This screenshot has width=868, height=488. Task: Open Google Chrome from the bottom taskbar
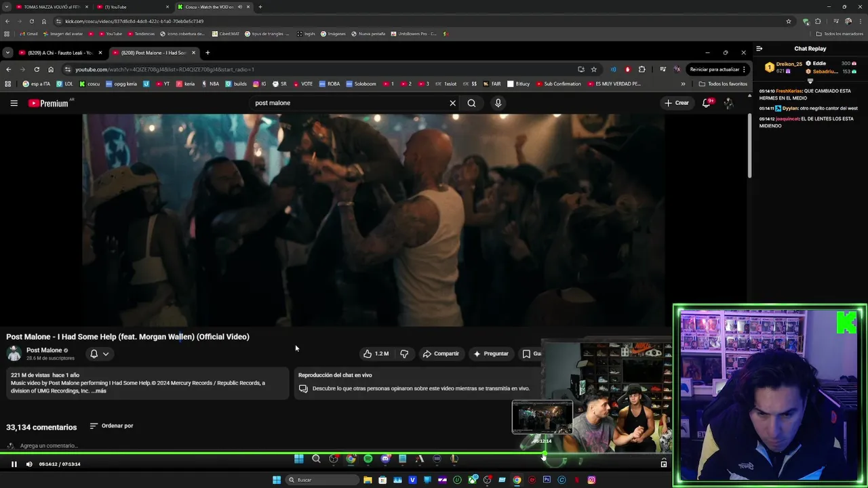tap(517, 480)
